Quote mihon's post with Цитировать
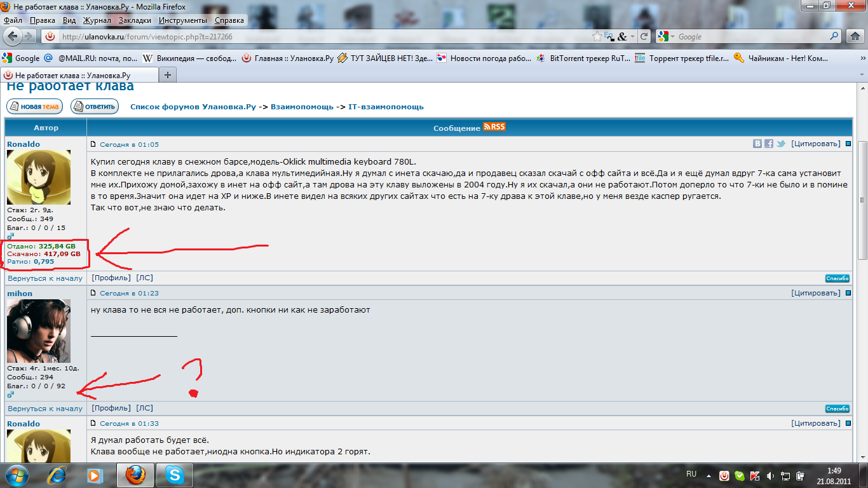The width and height of the screenshot is (868, 488). [x=815, y=294]
